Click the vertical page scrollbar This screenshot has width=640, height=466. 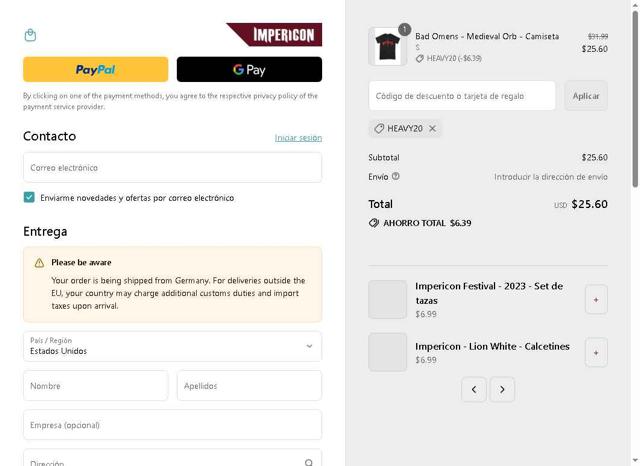tap(635, 99)
